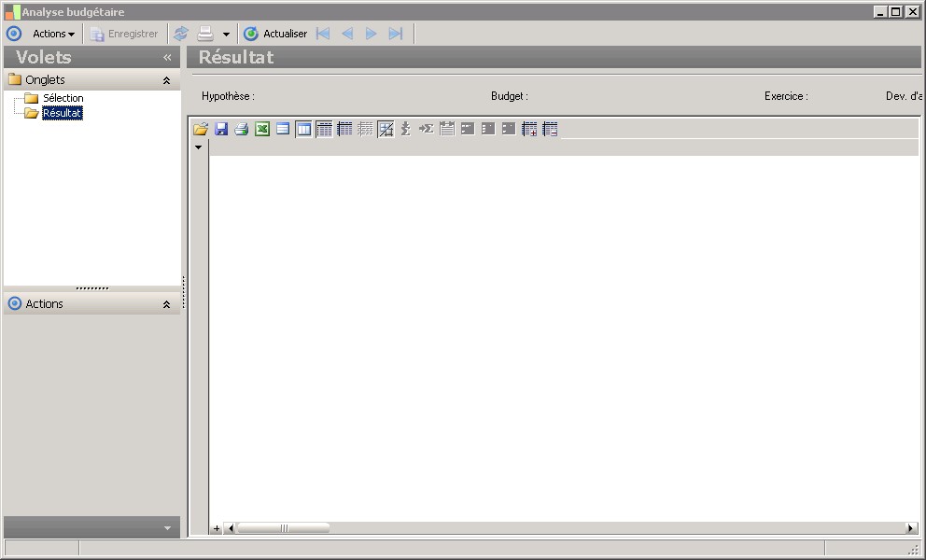Open the Actions dropdown menu
The image size is (926, 560).
(x=53, y=34)
